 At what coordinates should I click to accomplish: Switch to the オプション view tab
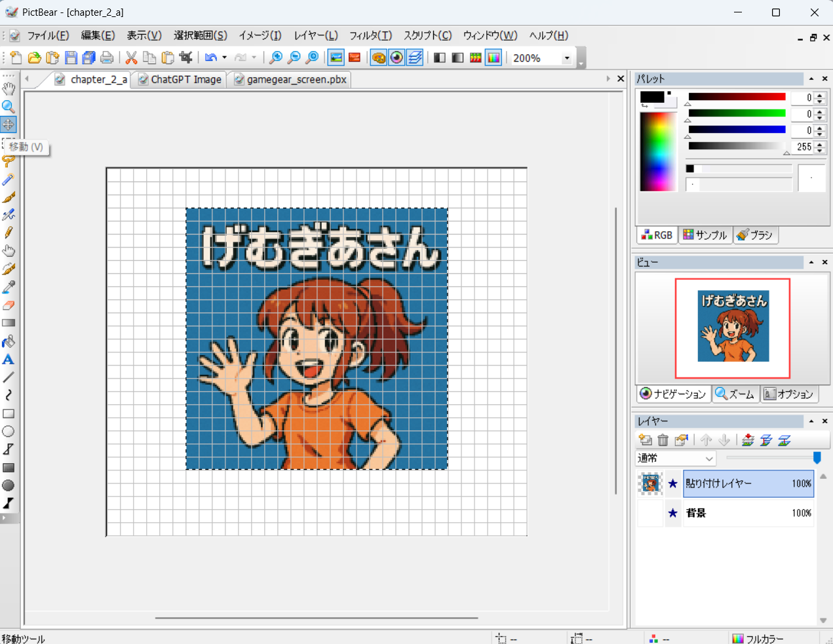coord(789,394)
